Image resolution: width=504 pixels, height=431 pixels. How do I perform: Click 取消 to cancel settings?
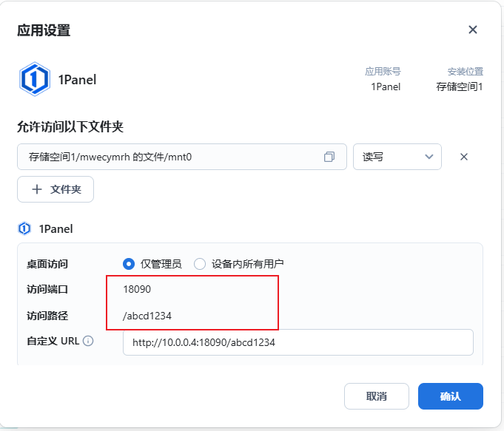[x=377, y=396]
